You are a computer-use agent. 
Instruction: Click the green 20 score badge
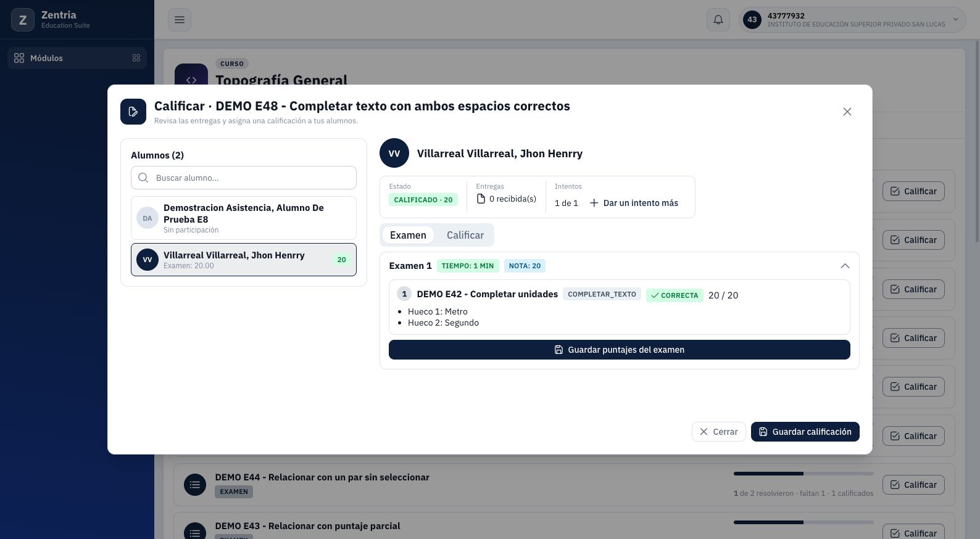341,260
